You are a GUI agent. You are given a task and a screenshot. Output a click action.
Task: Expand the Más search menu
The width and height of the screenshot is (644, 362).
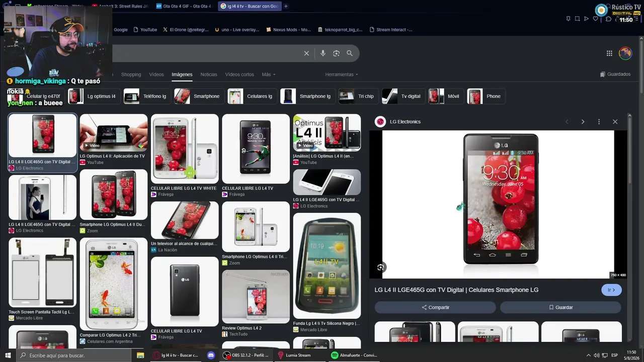(x=269, y=74)
